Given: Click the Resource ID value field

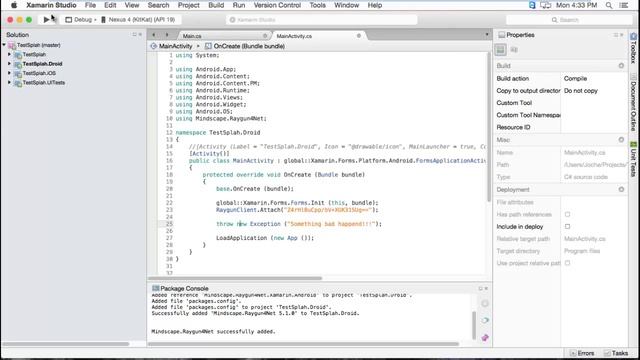Looking at the screenshot, I should click(594, 127).
